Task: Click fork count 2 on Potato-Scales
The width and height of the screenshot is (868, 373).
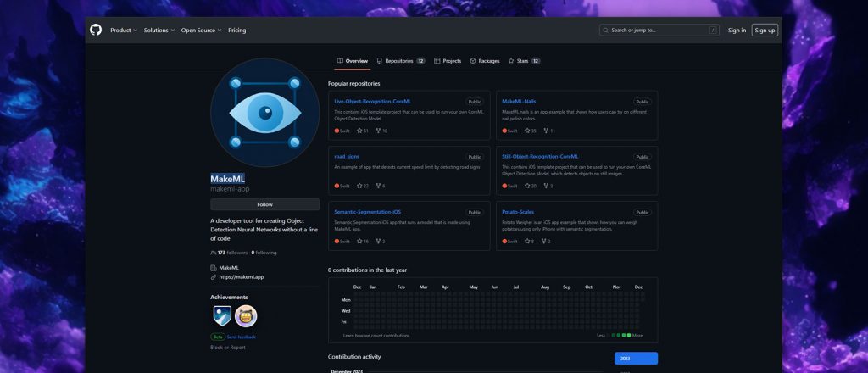Action: [x=546, y=242]
